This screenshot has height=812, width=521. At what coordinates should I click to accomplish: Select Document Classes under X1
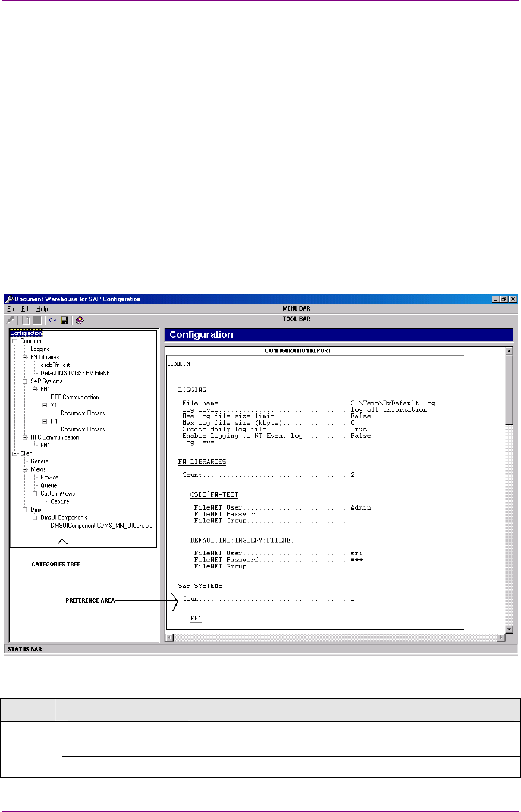point(83,413)
